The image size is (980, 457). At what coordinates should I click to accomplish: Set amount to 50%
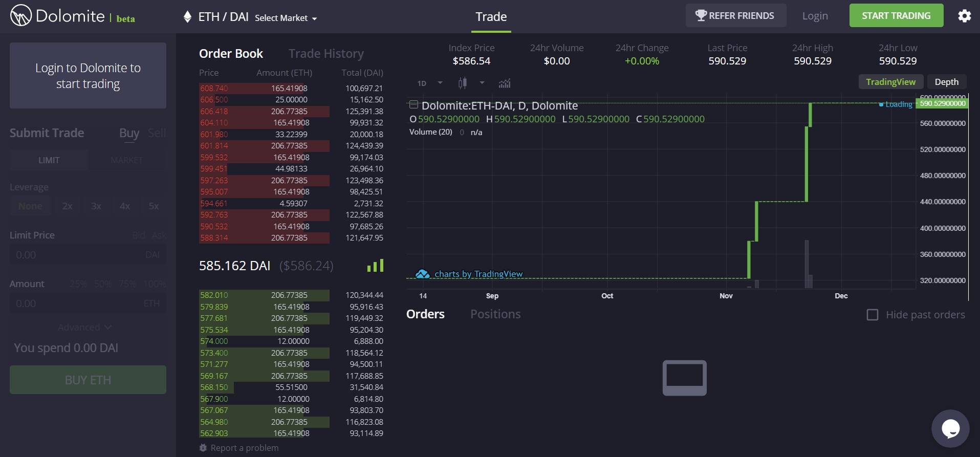tap(103, 284)
